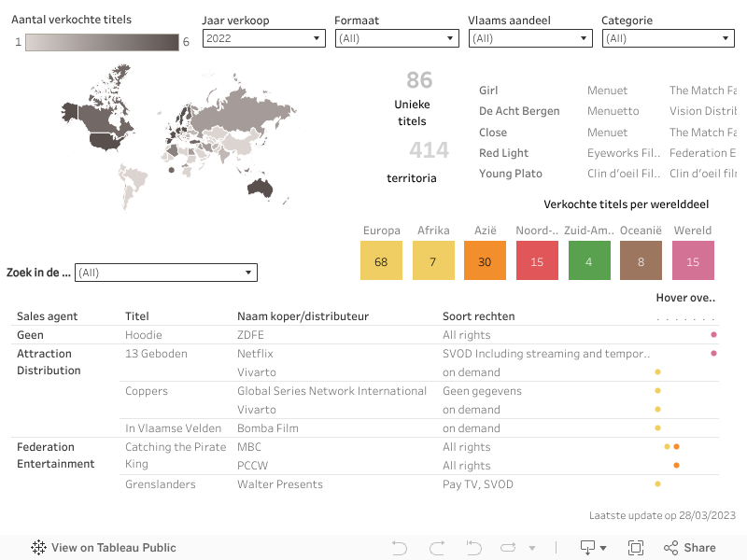747x560 pixels.
Task: Click the green Zuid-Amerika tile
Action: click(x=588, y=261)
